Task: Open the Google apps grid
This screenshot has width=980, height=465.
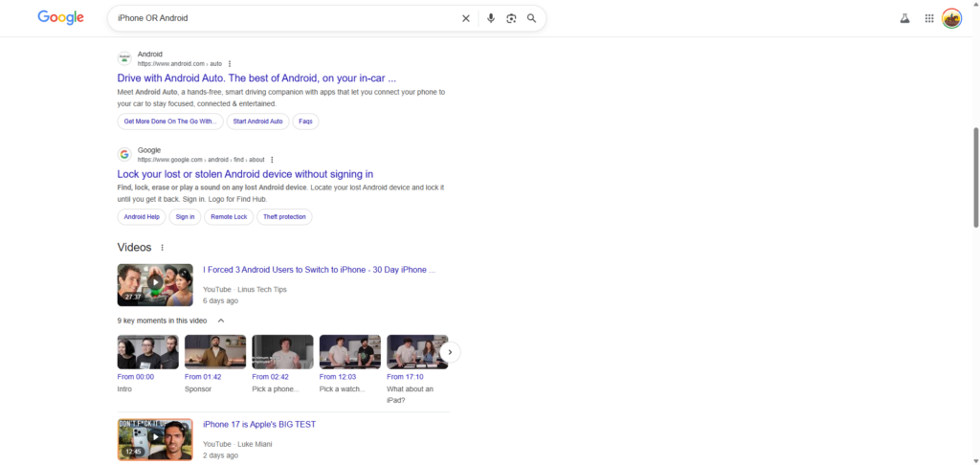Action: pos(929,18)
